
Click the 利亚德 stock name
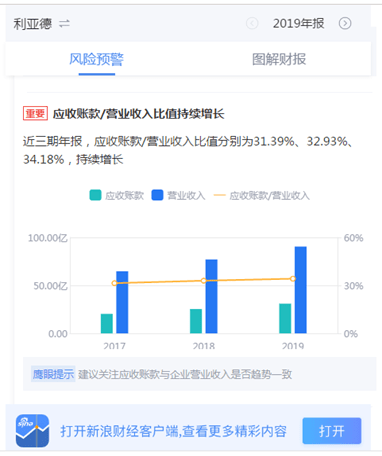33,24
